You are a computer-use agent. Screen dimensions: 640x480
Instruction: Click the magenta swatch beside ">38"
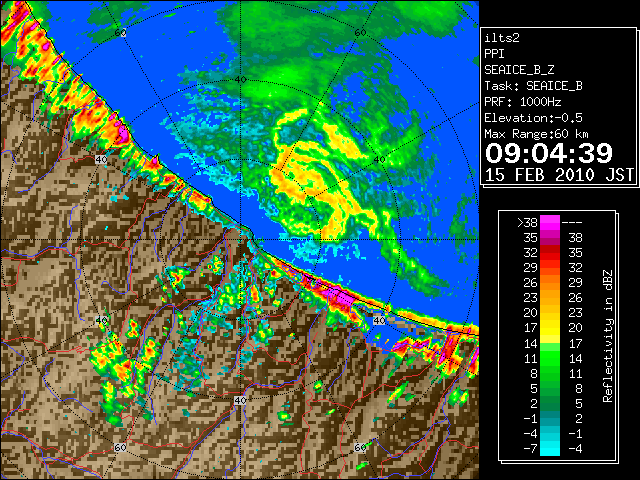[x=550, y=222]
